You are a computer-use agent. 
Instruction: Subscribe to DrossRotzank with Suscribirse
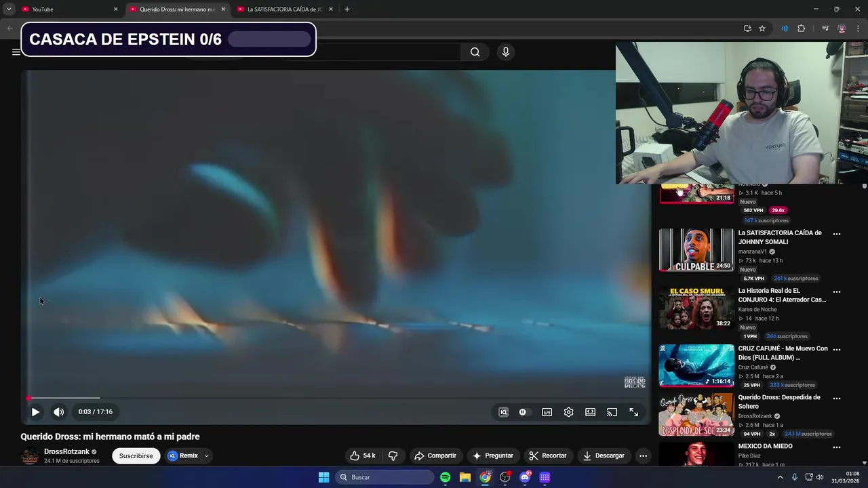pyautogui.click(x=136, y=455)
